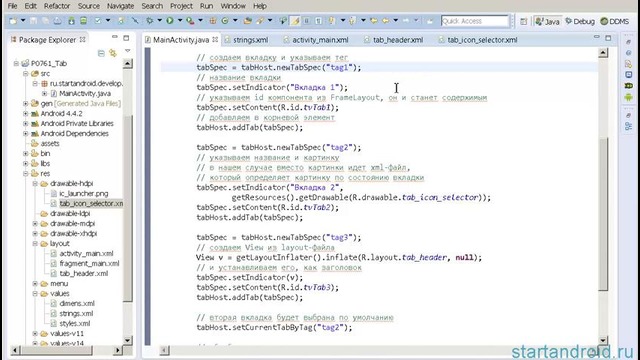This screenshot has width=640, height=360.
Task: Click the Search flashlight toolbar icon
Action: pyautogui.click(x=260, y=21)
